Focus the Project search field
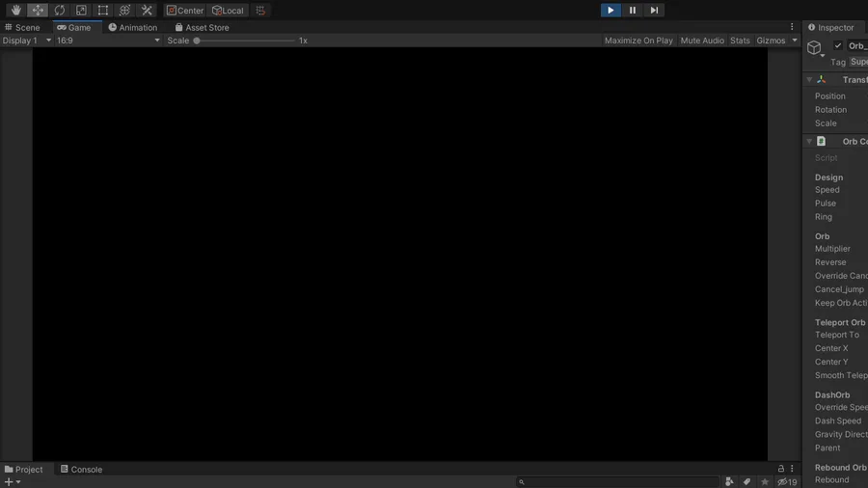This screenshot has height=488, width=868. pyautogui.click(x=617, y=482)
